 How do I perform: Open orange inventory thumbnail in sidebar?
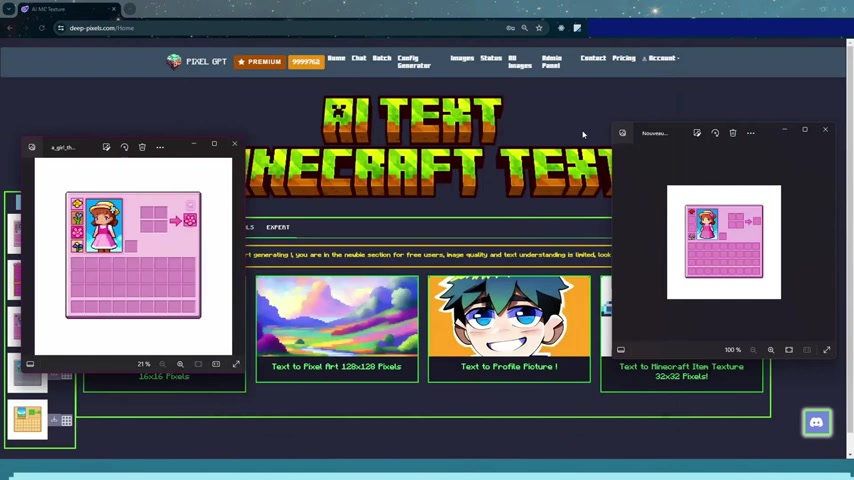point(27,420)
